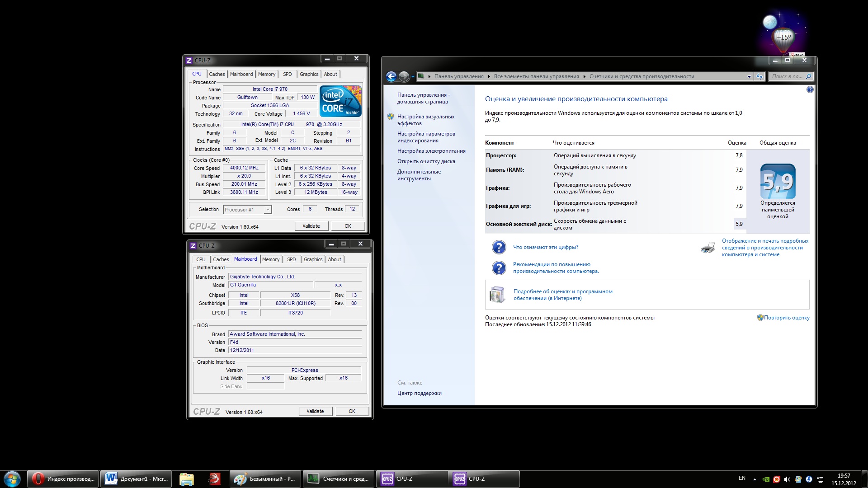
Task: Open Подробнее об оценках и программном обеспечении link
Action: [x=563, y=295]
